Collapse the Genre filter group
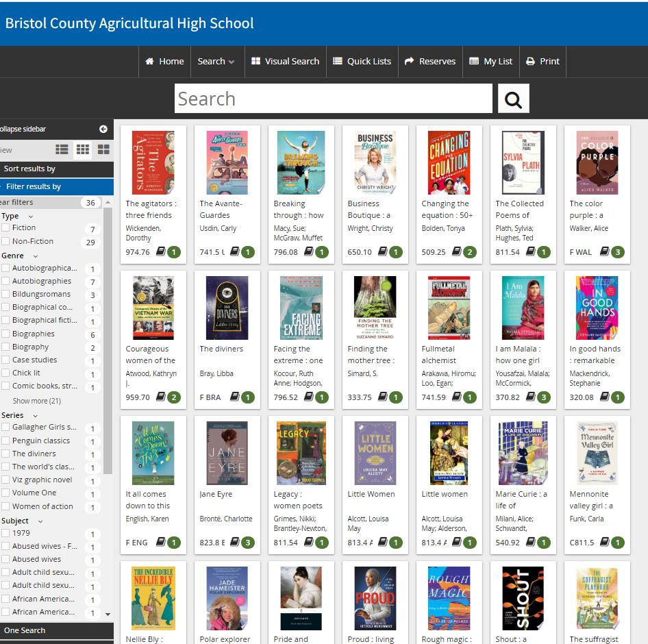Viewport: 648px width, 644px height. pos(36,256)
